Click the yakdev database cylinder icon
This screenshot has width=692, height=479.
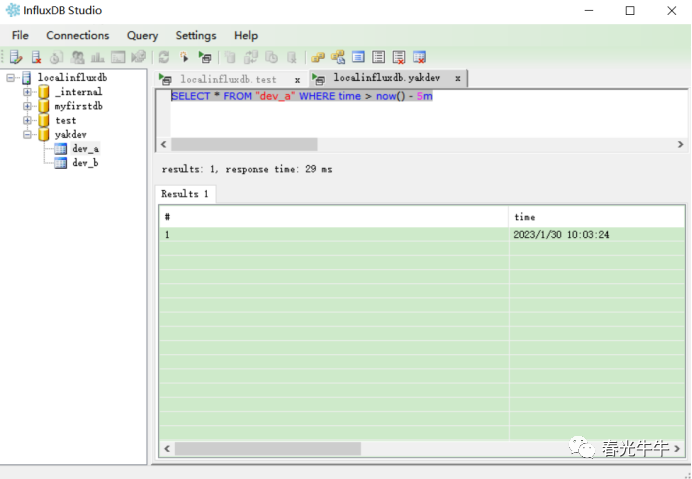(x=44, y=134)
